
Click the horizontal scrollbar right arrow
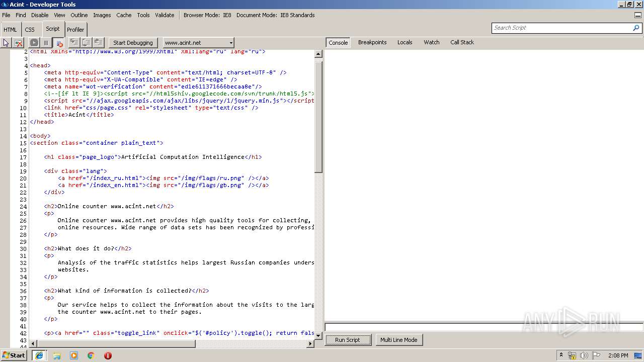[310, 344]
